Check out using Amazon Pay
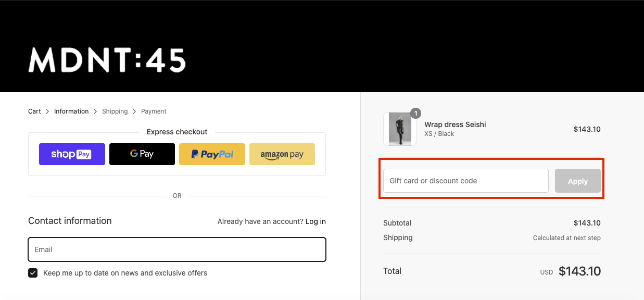Image resolution: width=644 pixels, height=300 pixels. point(282,154)
